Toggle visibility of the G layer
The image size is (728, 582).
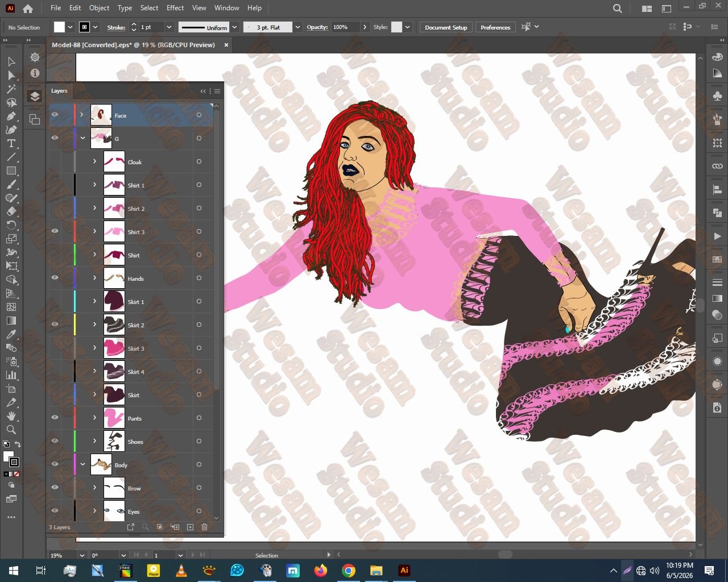pyautogui.click(x=55, y=138)
